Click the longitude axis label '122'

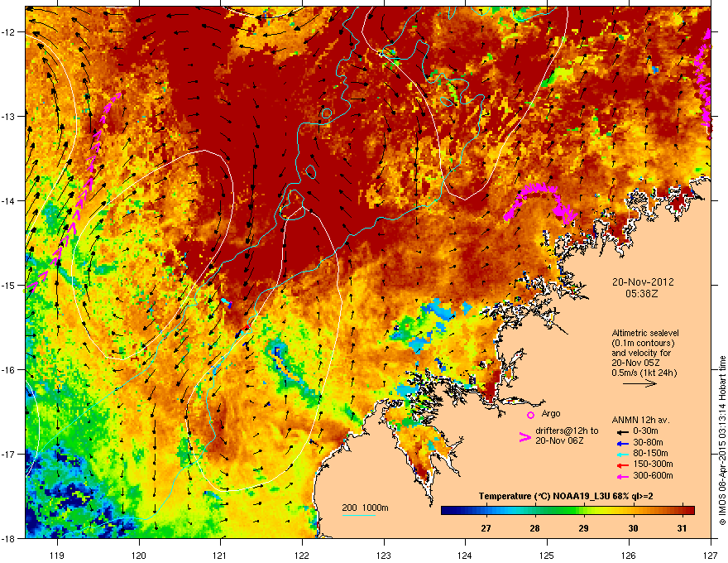pos(302,555)
